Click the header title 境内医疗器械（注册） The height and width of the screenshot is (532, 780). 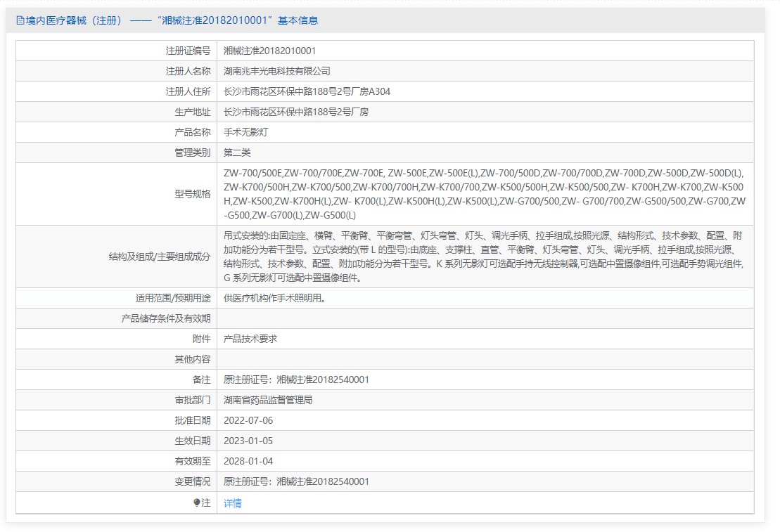coord(74,20)
